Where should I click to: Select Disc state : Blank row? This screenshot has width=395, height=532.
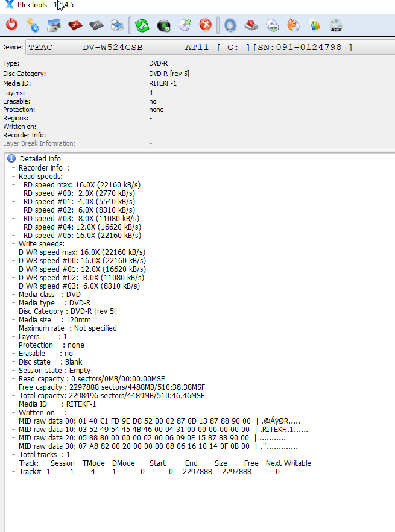50,362
